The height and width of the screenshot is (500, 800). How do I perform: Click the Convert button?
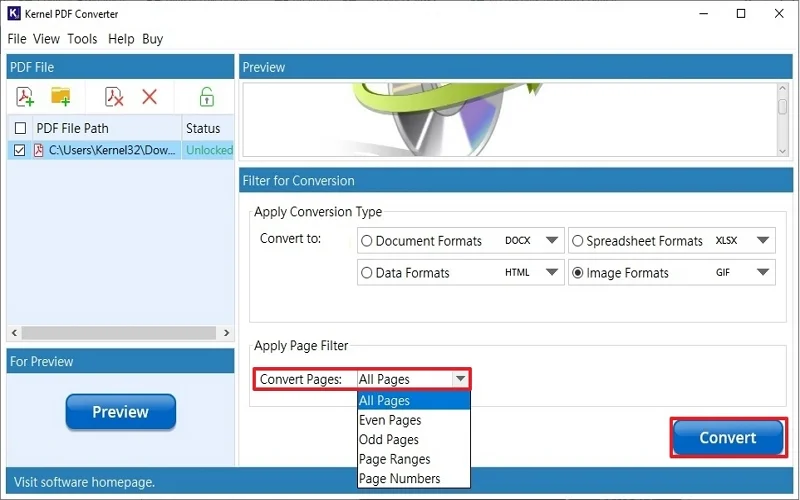click(x=728, y=437)
